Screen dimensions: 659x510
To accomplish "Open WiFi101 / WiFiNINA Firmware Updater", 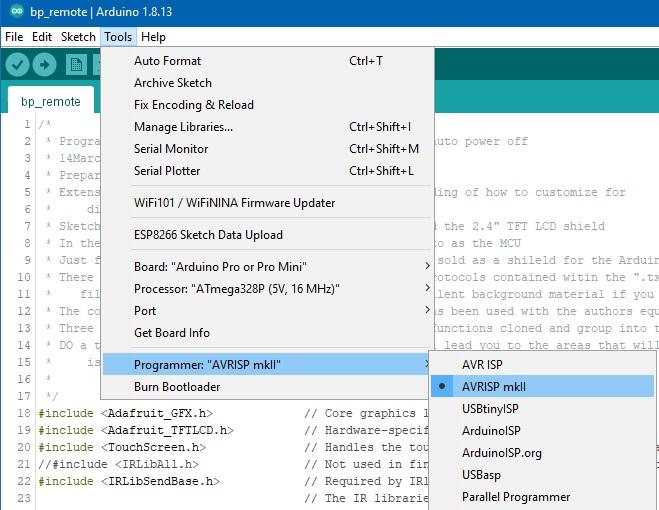I will point(268,203).
